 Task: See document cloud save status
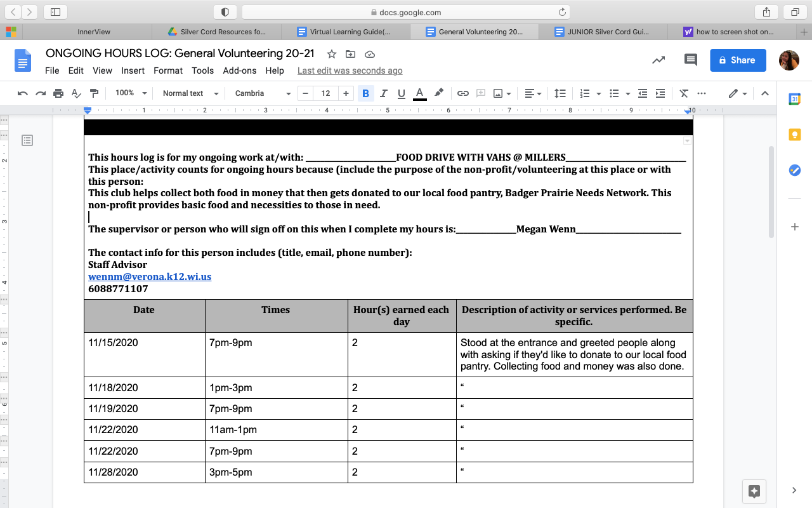370,54
